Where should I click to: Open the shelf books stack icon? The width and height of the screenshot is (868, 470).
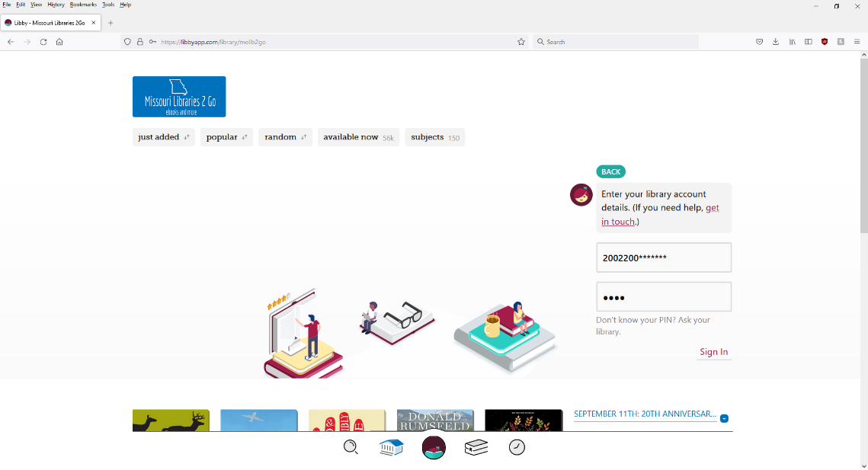click(476, 446)
